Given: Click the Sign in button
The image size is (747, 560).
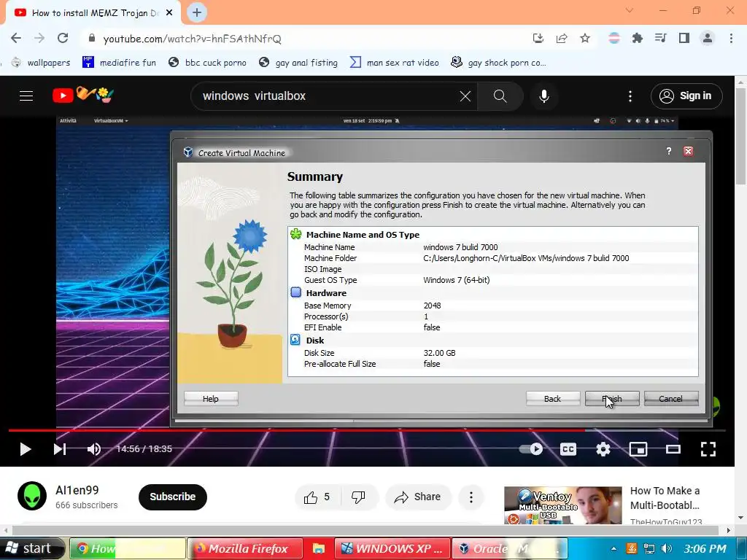Looking at the screenshot, I should pyautogui.click(x=686, y=96).
